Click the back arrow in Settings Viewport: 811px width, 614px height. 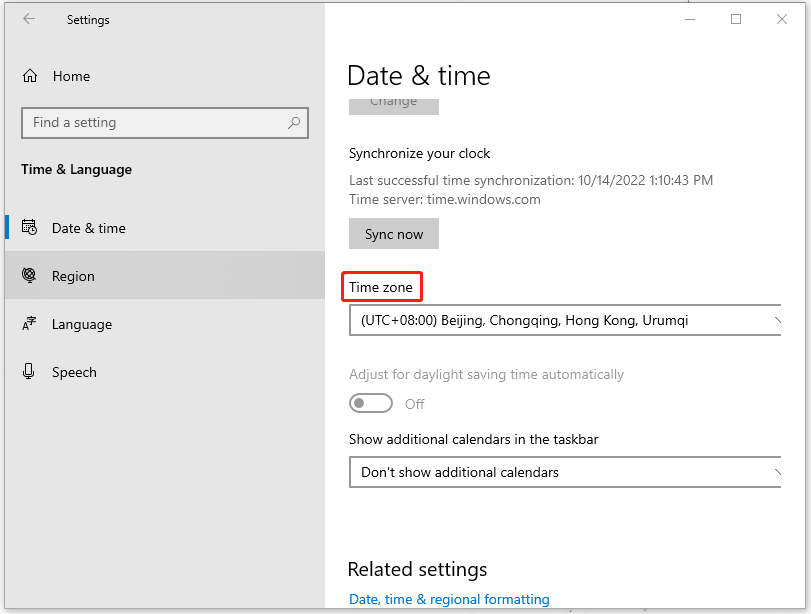pos(29,18)
